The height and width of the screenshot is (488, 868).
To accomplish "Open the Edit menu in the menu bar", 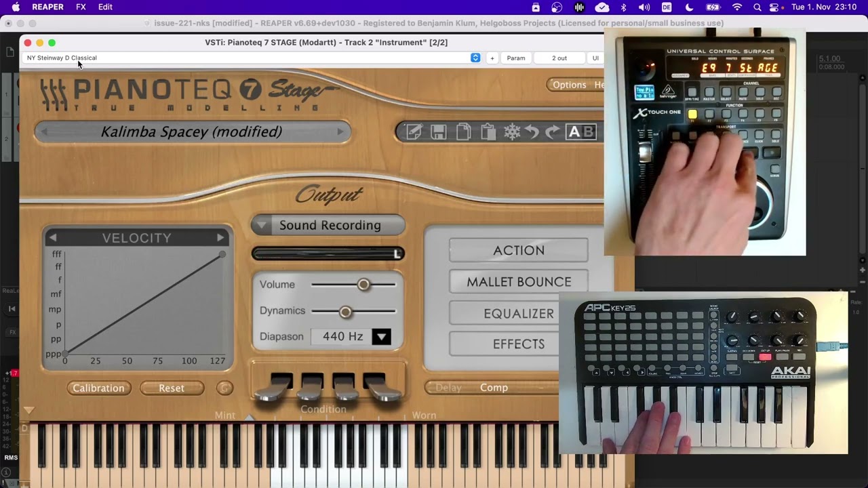I will click(105, 7).
